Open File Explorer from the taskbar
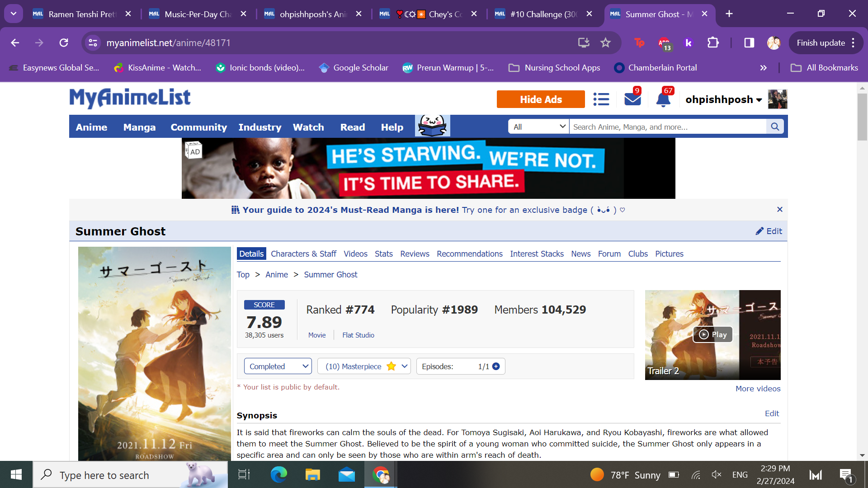This screenshot has height=488, width=868. (312, 475)
